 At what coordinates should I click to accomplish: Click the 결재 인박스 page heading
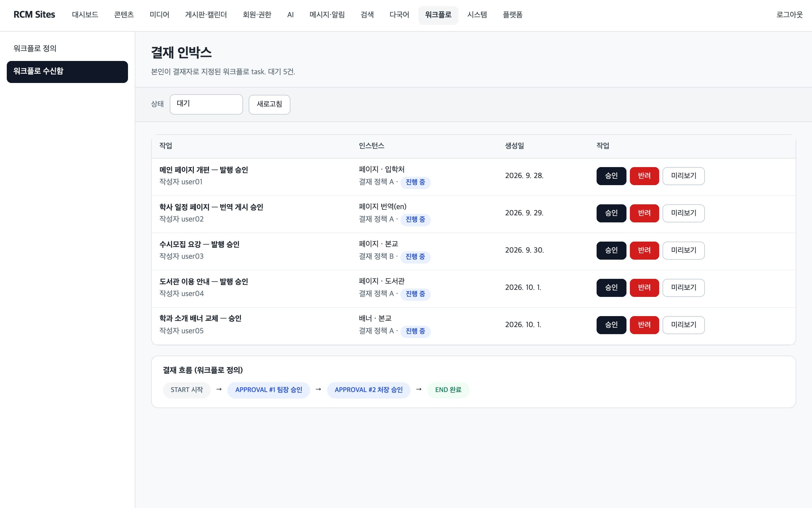[181, 53]
